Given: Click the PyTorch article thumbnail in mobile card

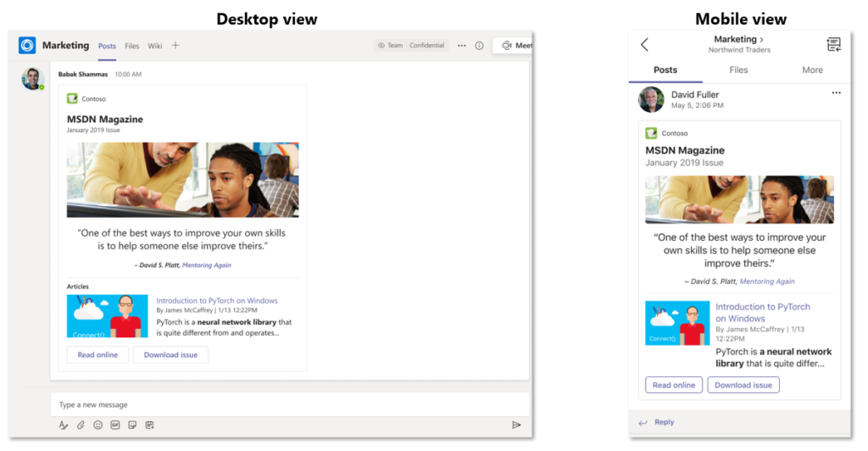Looking at the screenshot, I should (677, 323).
